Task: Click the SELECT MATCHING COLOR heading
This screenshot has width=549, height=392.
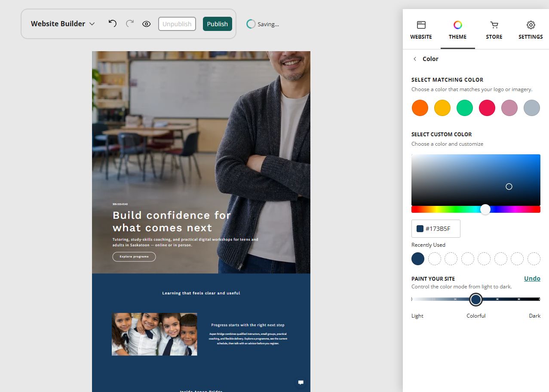Action: point(447,80)
